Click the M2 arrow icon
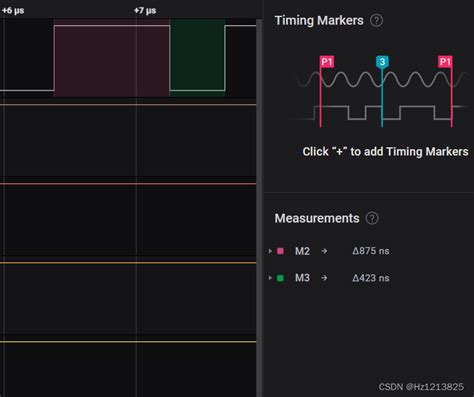This screenshot has width=474, height=397. coord(324,251)
